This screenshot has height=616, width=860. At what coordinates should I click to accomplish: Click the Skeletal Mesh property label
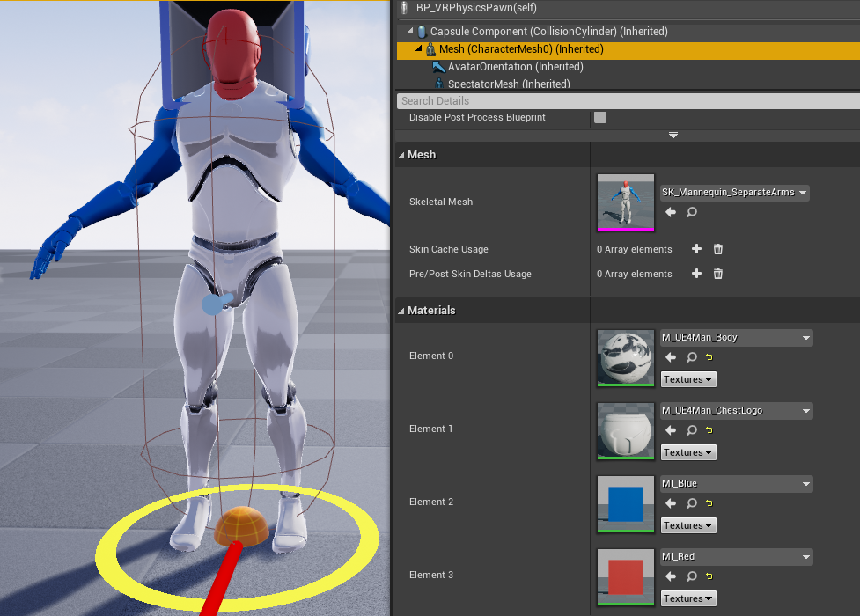pyautogui.click(x=441, y=202)
